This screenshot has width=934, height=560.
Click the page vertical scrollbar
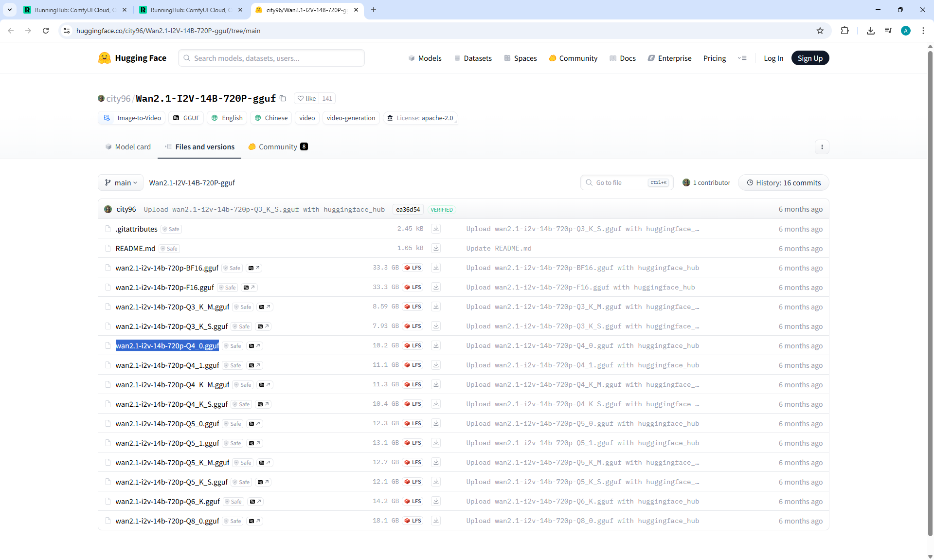[x=930, y=292]
